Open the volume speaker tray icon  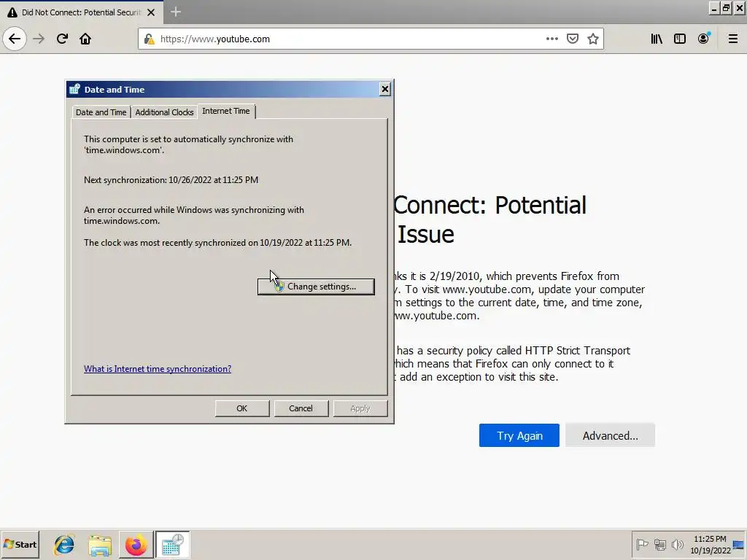click(x=677, y=544)
